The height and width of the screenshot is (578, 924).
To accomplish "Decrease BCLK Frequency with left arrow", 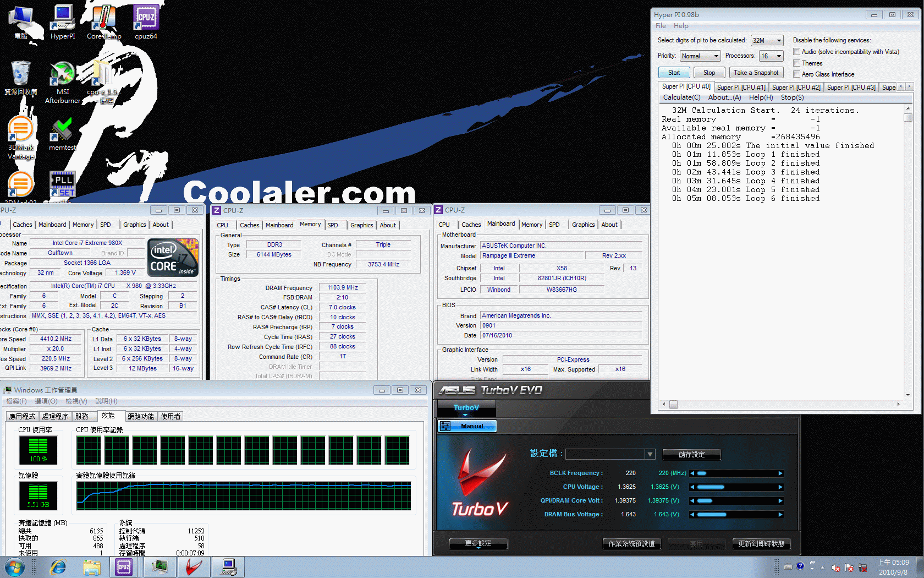I will tap(692, 473).
